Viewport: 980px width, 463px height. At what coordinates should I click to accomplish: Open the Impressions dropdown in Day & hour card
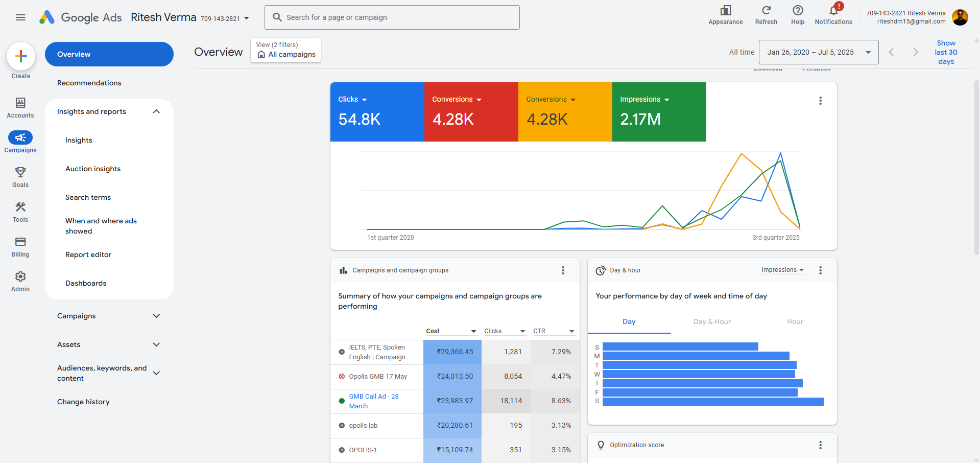click(x=782, y=270)
